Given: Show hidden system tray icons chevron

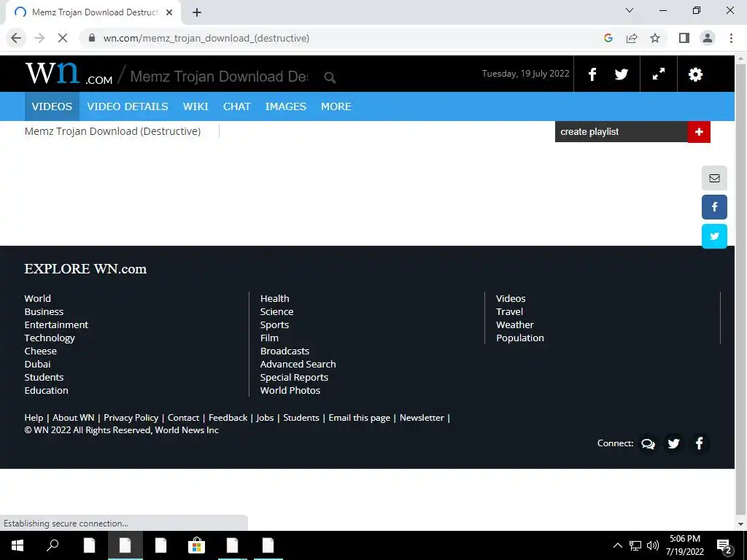Looking at the screenshot, I should point(617,545).
